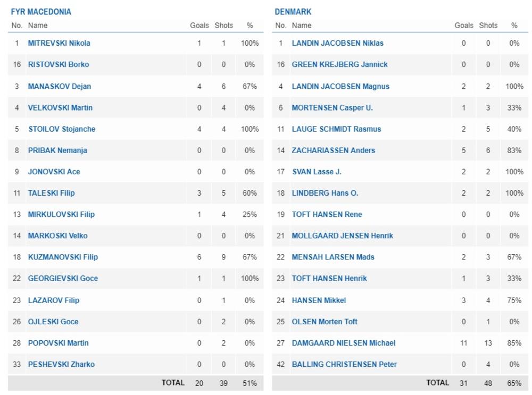Open HANSEN Mikkel player link
The height and width of the screenshot is (395, 532).
[319, 300]
